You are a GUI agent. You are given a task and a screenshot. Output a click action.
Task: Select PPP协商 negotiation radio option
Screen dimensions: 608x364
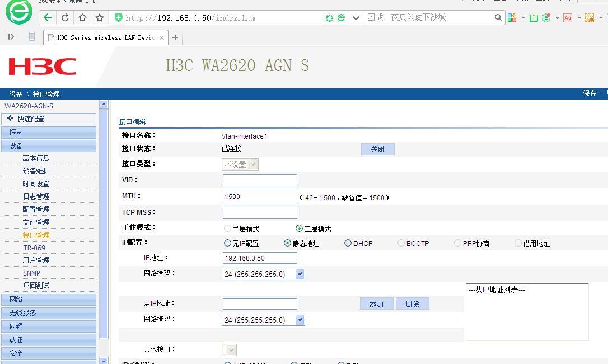[457, 243]
